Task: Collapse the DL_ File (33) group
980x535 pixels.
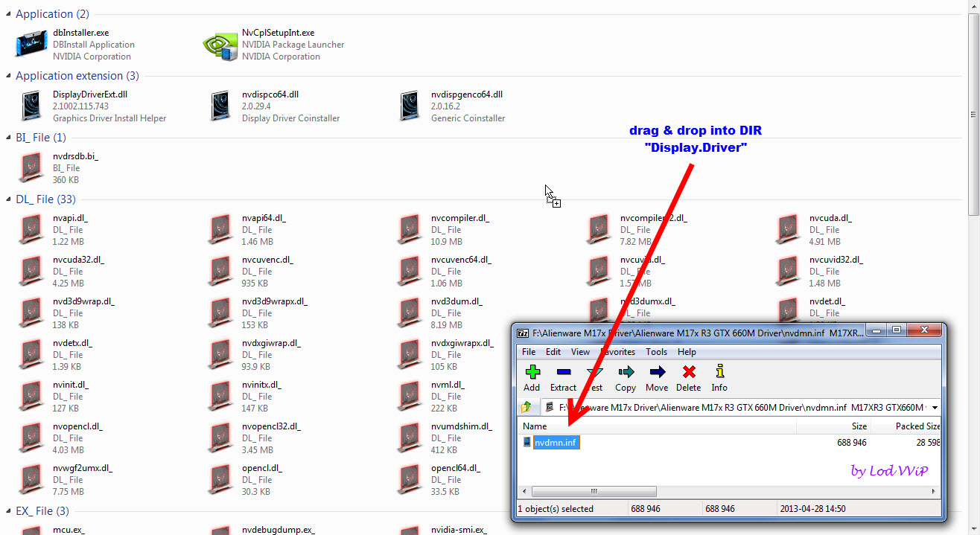Action: tap(9, 199)
